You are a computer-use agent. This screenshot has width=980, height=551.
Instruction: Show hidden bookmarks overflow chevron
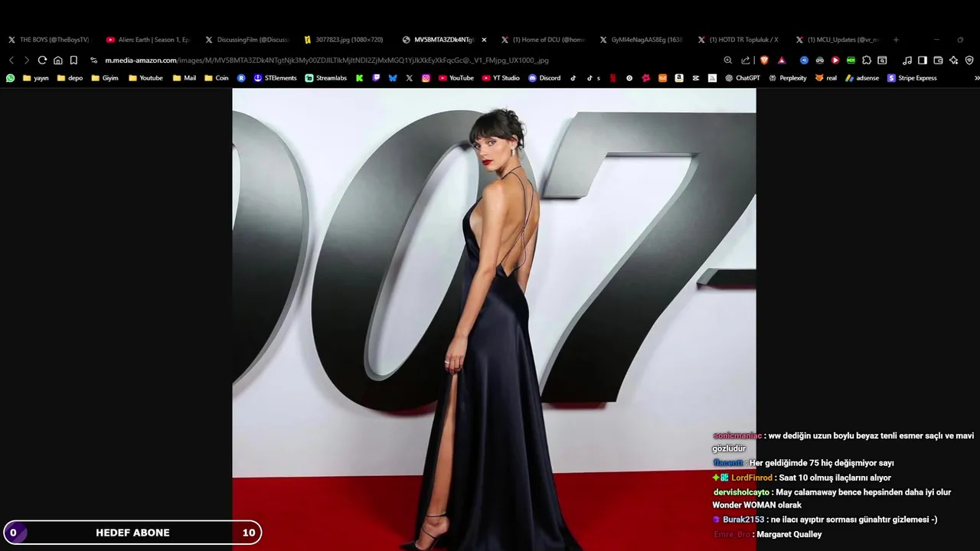point(976,78)
